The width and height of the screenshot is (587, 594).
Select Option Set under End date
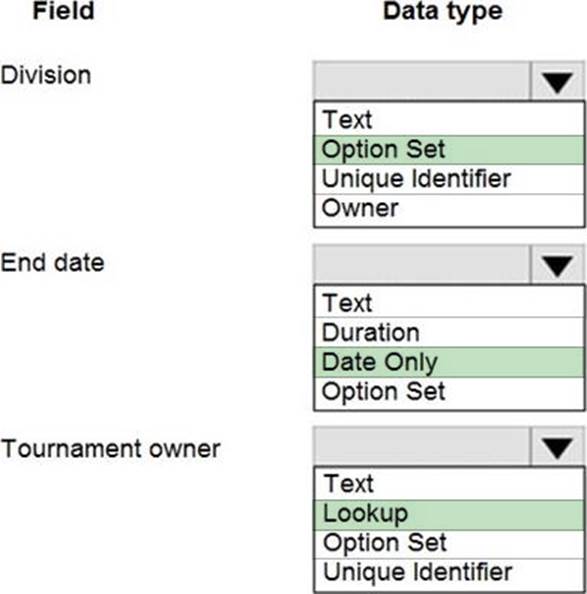[449, 393]
